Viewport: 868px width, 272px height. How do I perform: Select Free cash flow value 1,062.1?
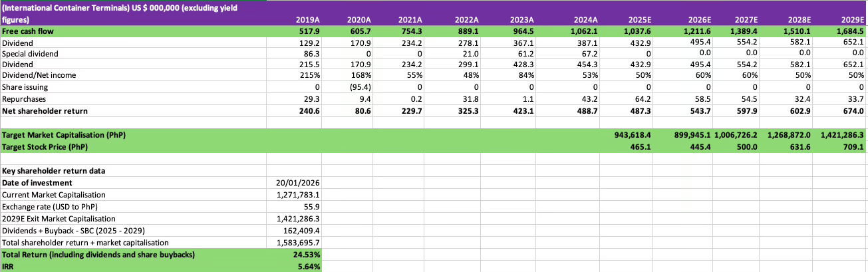(586, 31)
